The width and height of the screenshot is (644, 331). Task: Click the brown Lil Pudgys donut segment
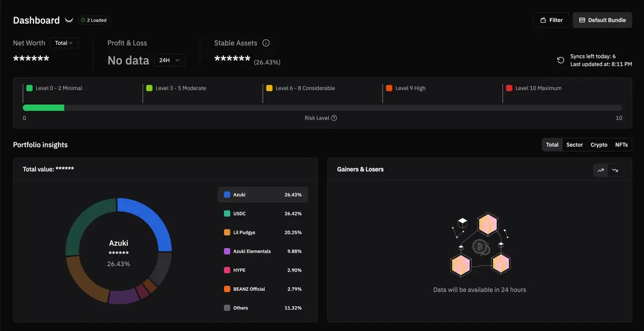[82, 280]
